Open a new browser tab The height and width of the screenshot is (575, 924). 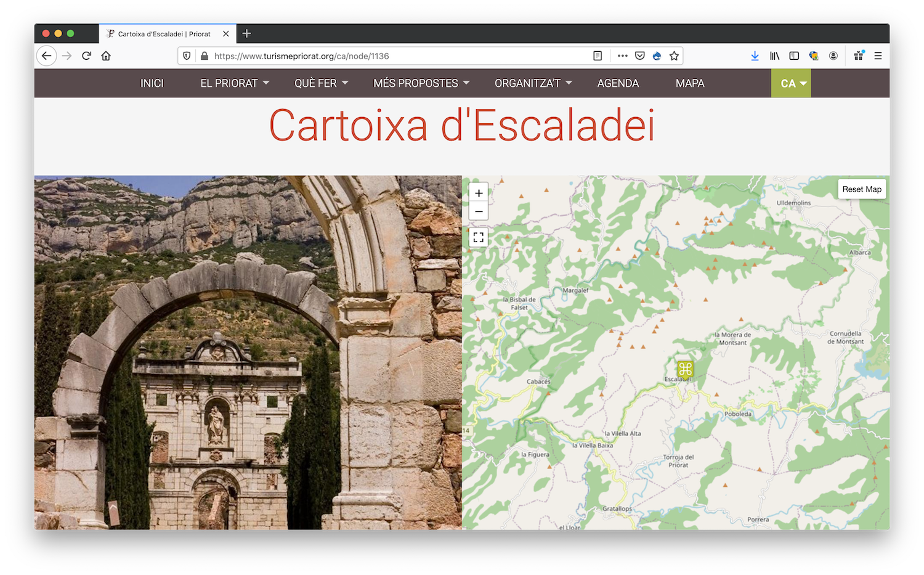(x=246, y=34)
